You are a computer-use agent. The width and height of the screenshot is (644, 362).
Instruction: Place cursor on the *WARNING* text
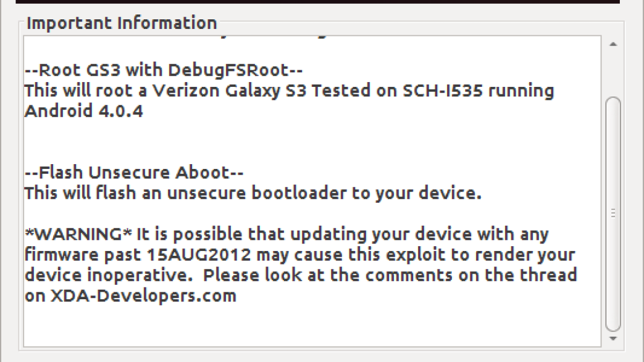pyautogui.click(x=79, y=234)
